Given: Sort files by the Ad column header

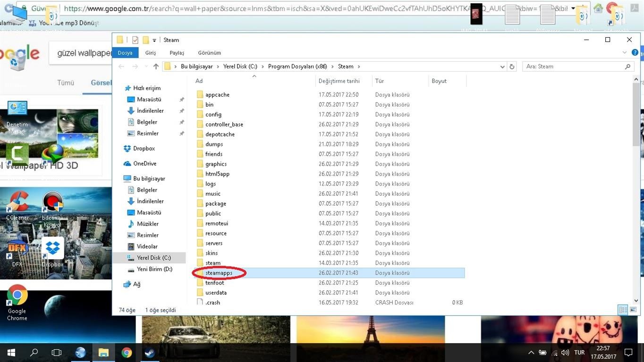Looking at the screenshot, I should [254, 81].
